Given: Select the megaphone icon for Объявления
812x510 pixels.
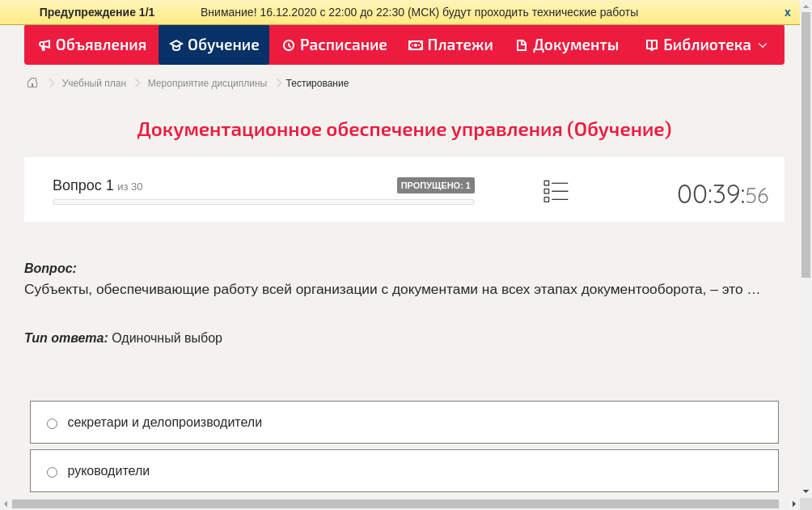Looking at the screenshot, I should pyautogui.click(x=44, y=45).
